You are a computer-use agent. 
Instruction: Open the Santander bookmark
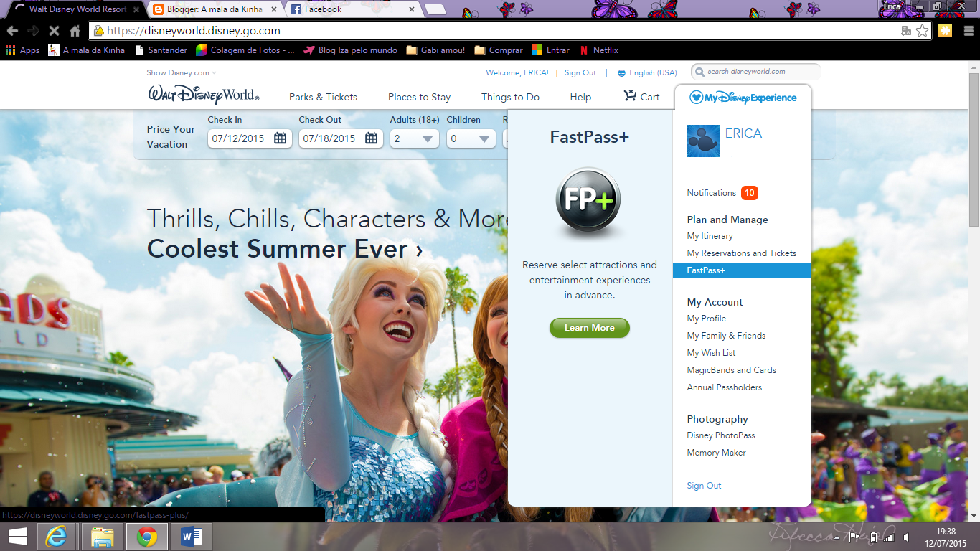[x=160, y=50]
